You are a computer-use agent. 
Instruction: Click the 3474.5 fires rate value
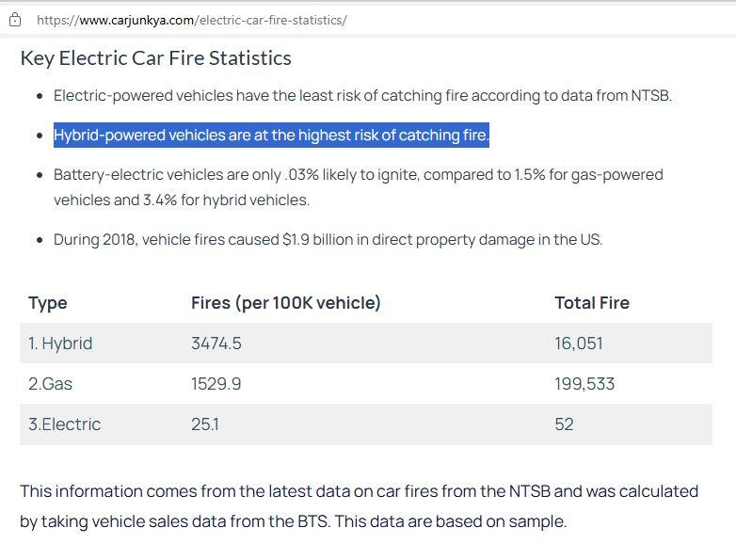pos(216,344)
